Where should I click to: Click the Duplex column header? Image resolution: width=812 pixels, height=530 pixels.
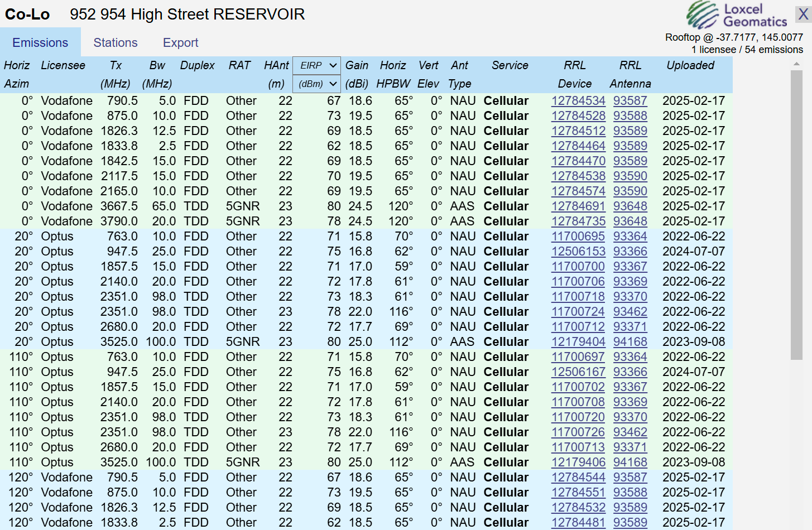[197, 65]
